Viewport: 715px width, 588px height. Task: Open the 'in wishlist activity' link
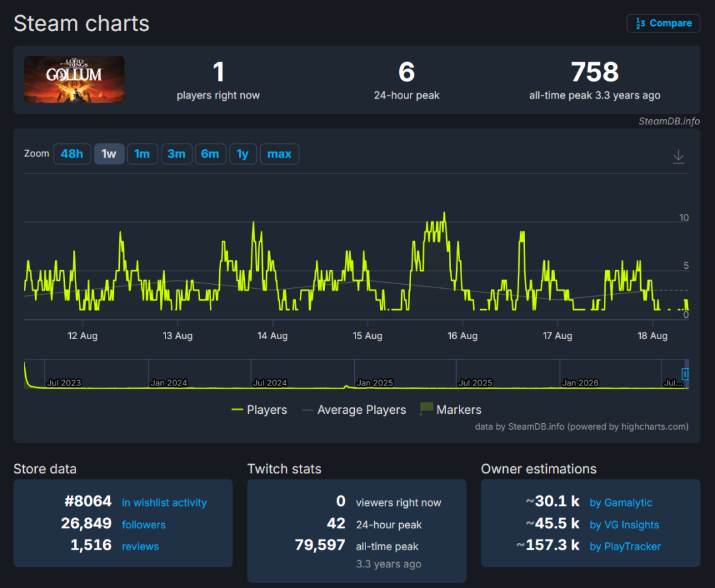tap(164, 502)
